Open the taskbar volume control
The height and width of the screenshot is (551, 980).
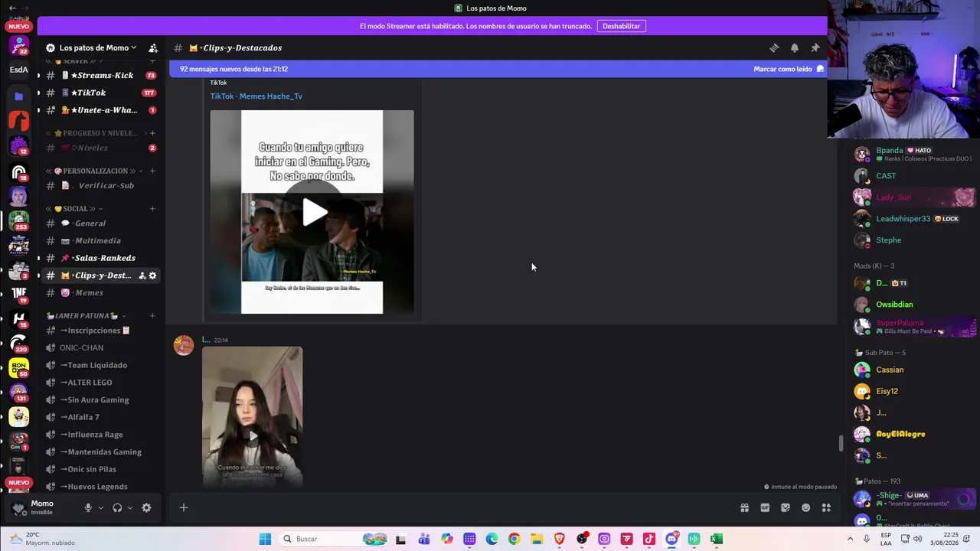tap(917, 539)
